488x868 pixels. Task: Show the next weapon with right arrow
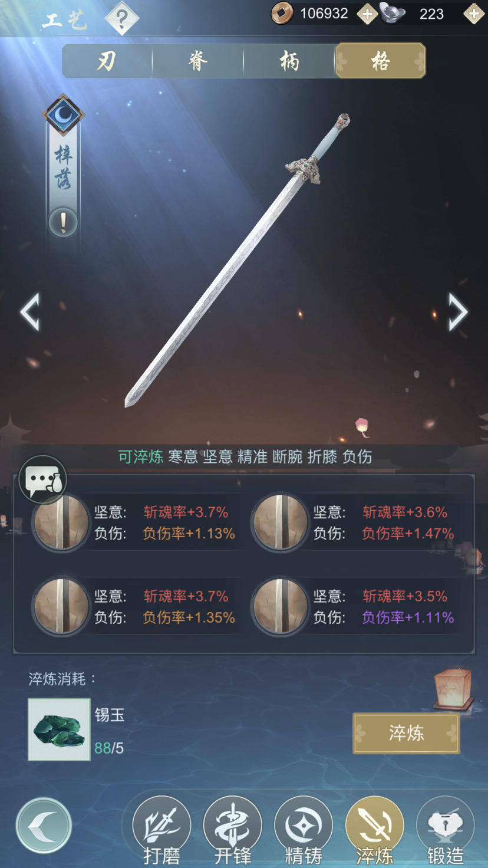[458, 311]
